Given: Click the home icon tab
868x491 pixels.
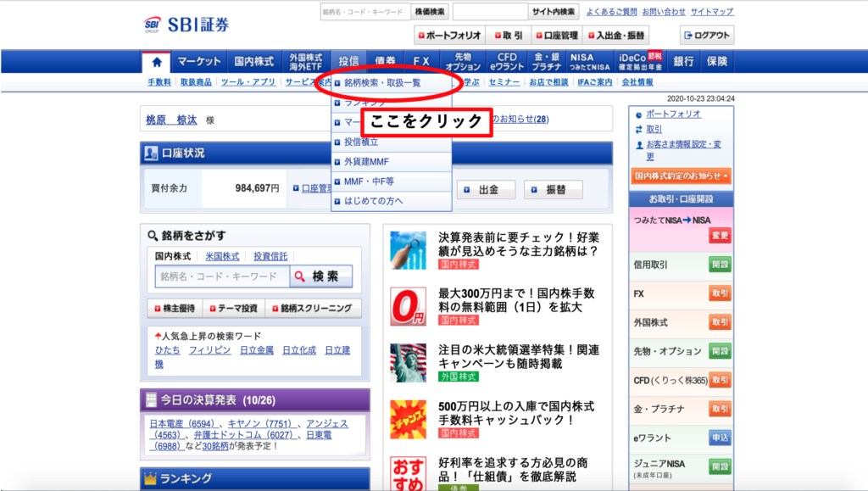Looking at the screenshot, I should tap(157, 62).
